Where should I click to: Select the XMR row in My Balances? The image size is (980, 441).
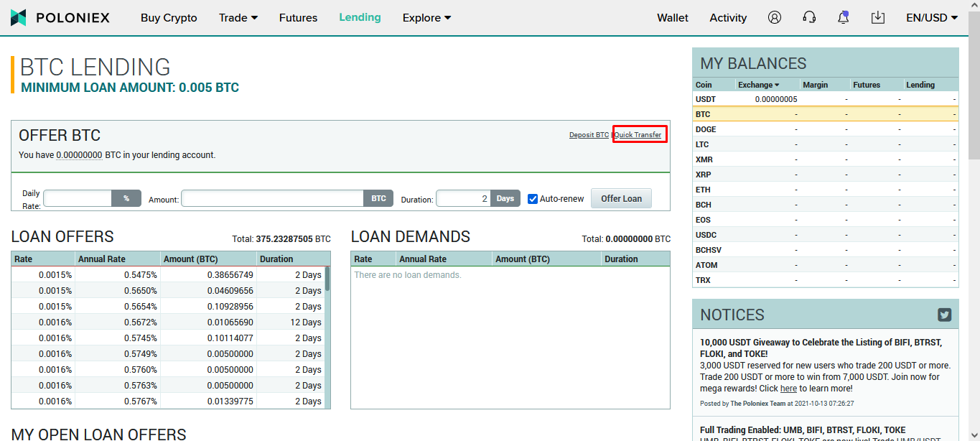(x=825, y=159)
